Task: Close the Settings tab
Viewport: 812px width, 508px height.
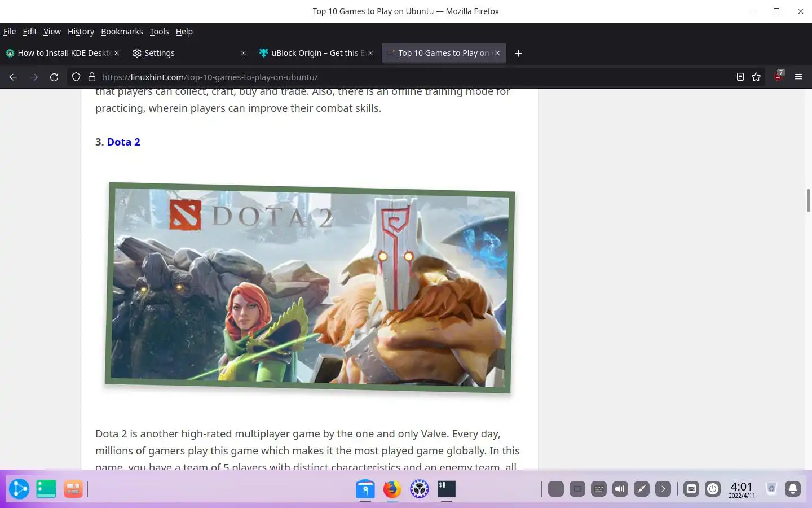Action: (x=244, y=53)
